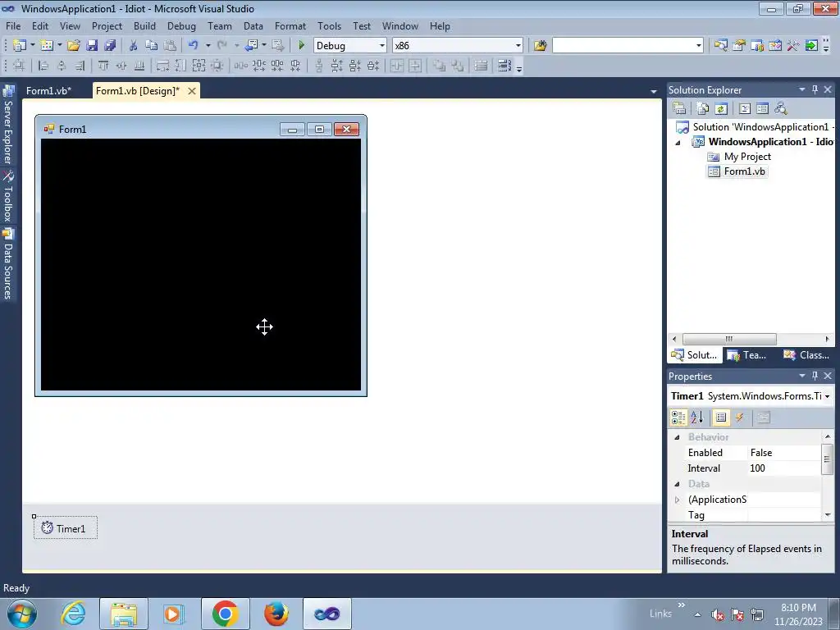Open the Toolbox side tab
The height and width of the screenshot is (630, 840).
pyautogui.click(x=8, y=196)
